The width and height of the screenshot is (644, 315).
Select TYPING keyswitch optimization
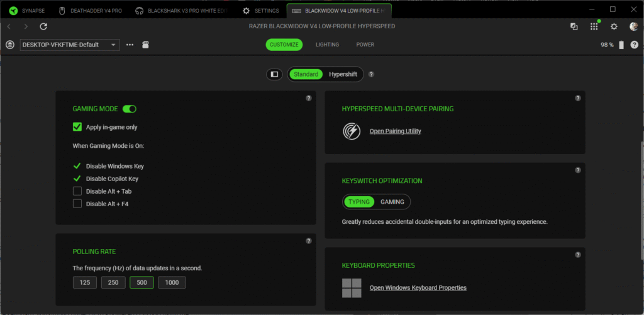359,202
